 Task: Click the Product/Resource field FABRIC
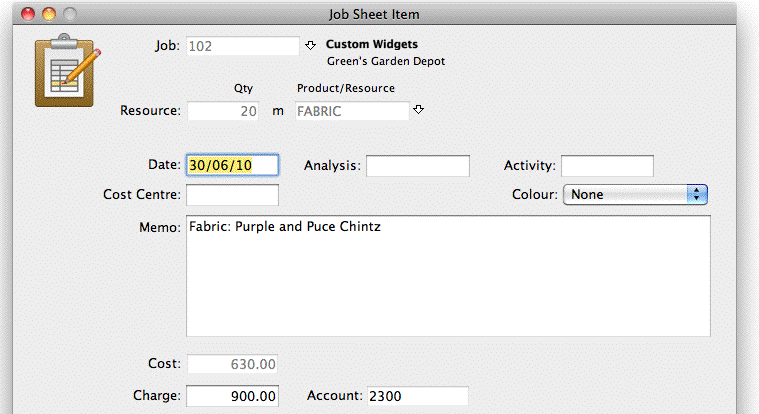point(352,111)
